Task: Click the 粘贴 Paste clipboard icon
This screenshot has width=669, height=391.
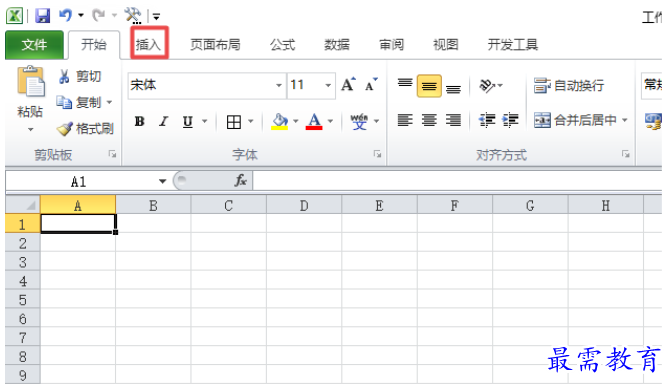Action: (x=31, y=82)
